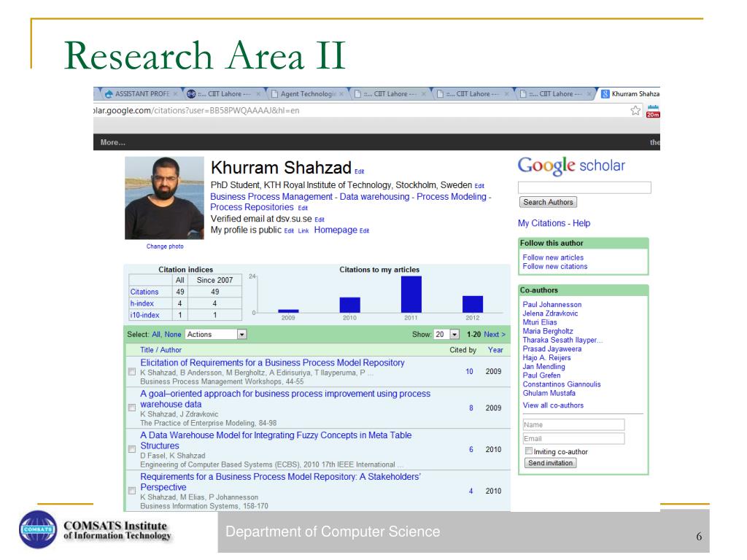Click the browser address bar URL
747x560 pixels.
(x=196, y=111)
